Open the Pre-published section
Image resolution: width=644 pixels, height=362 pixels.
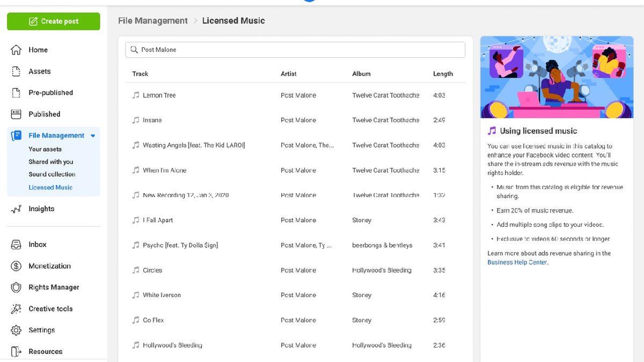tap(50, 93)
